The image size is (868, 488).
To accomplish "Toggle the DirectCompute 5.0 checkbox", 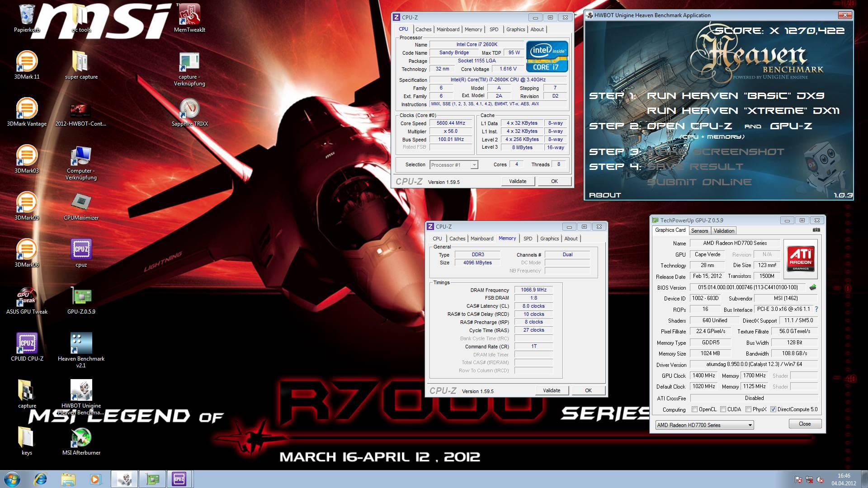I will coord(774,409).
